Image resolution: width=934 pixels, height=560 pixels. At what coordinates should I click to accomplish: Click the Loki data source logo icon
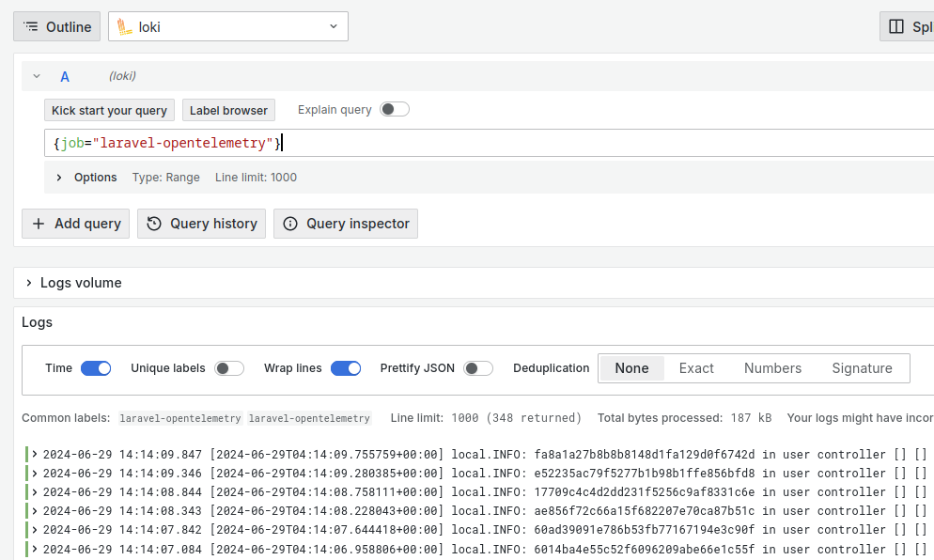point(124,27)
